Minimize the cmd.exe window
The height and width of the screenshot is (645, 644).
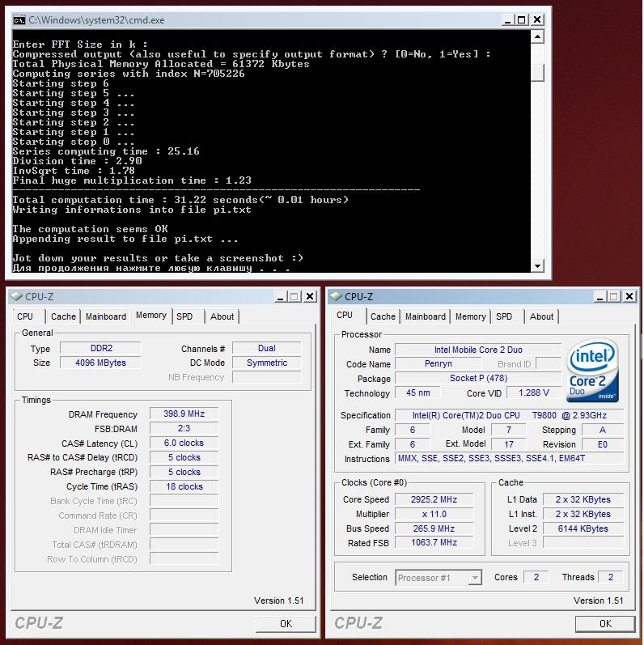(x=507, y=19)
